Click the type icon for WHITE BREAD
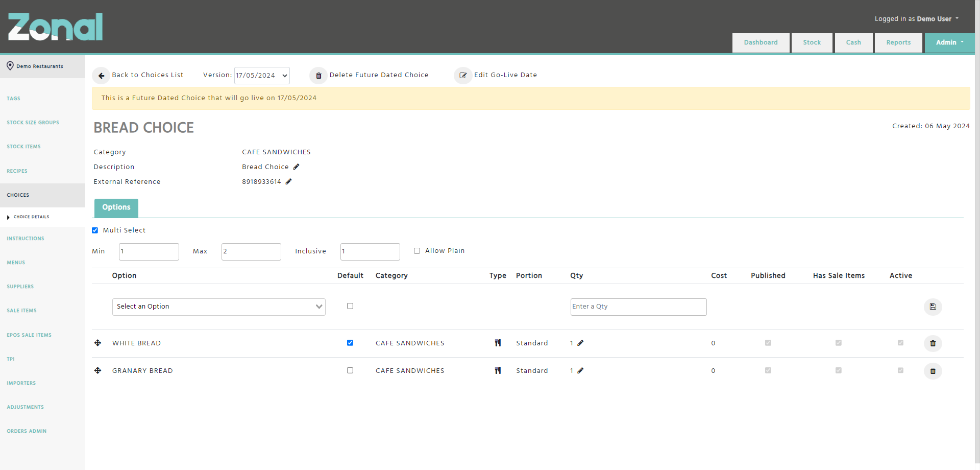The width and height of the screenshot is (980, 470). coord(498,343)
